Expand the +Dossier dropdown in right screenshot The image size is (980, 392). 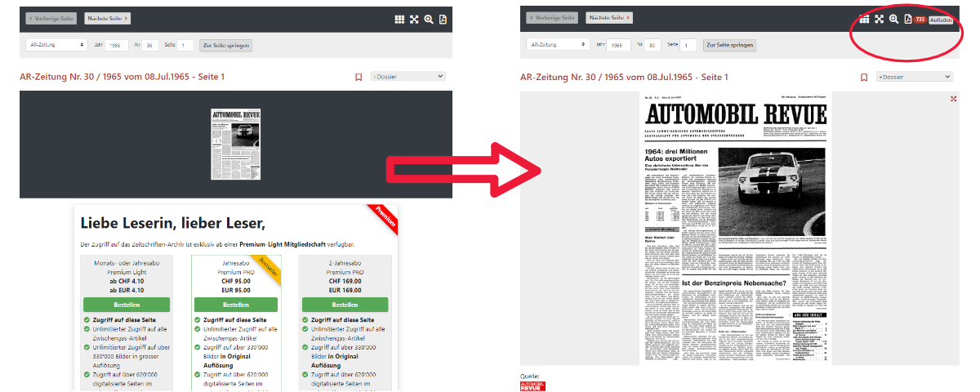(915, 77)
